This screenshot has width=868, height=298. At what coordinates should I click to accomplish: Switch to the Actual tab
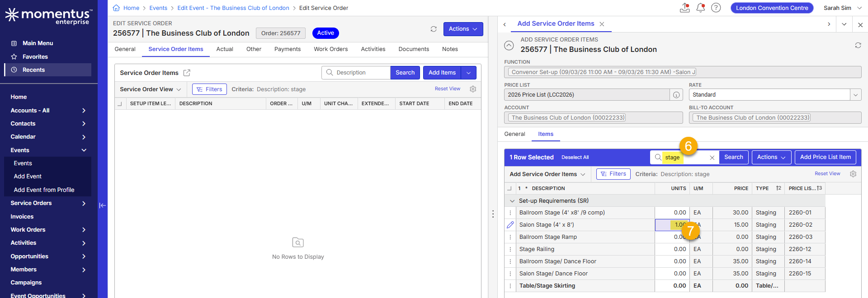[x=225, y=49]
